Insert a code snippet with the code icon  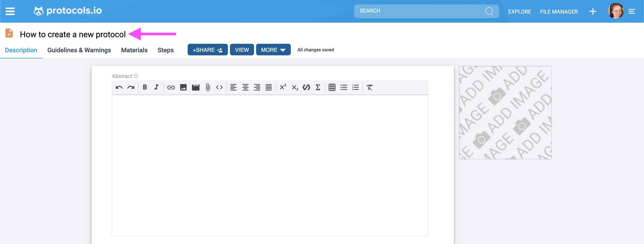tap(219, 87)
